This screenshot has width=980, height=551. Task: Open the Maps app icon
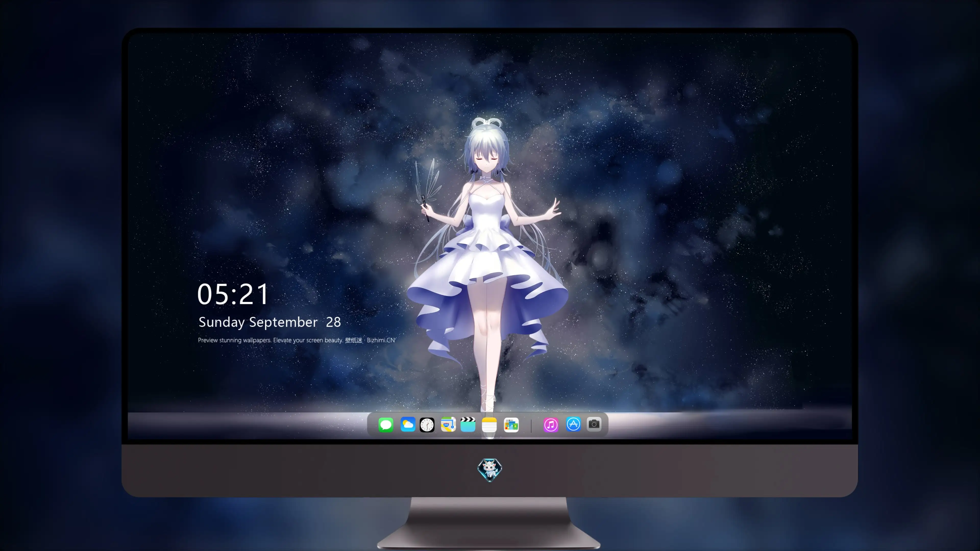tap(448, 424)
